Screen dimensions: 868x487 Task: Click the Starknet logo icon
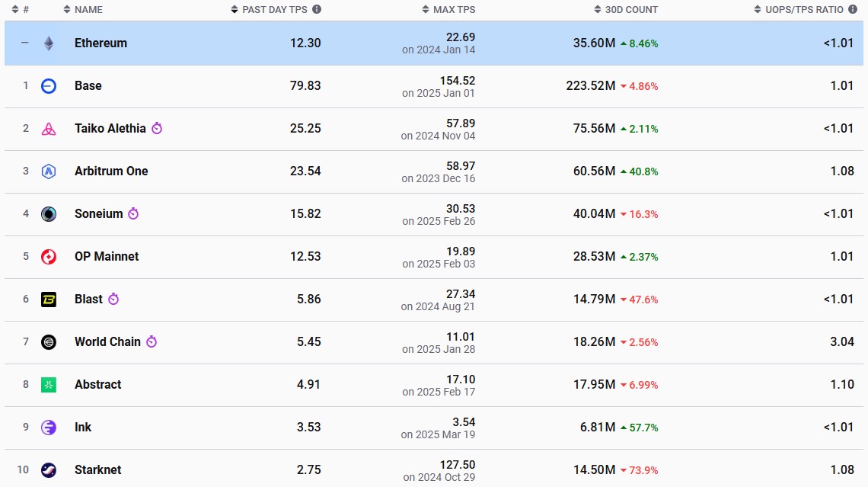pyautogui.click(x=49, y=469)
